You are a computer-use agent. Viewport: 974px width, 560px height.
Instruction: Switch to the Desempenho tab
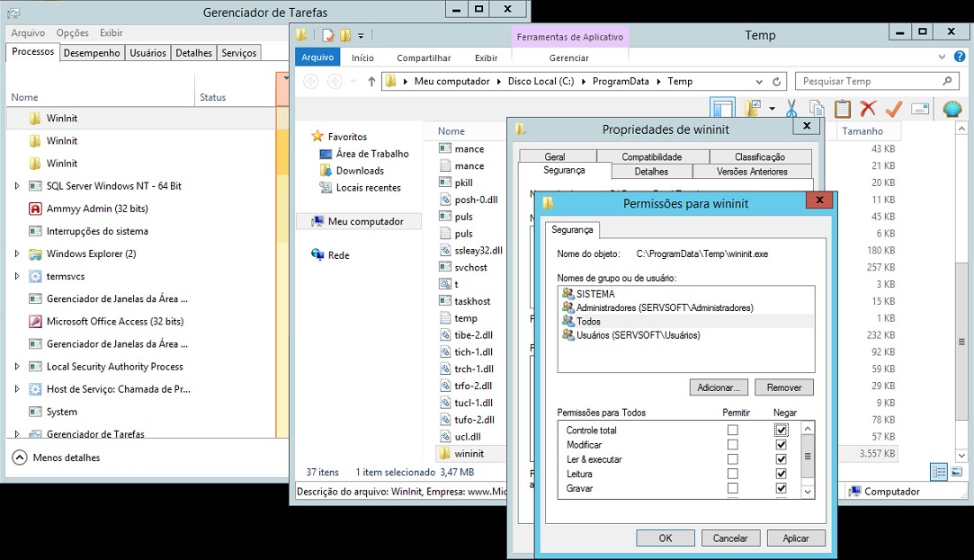(x=92, y=53)
